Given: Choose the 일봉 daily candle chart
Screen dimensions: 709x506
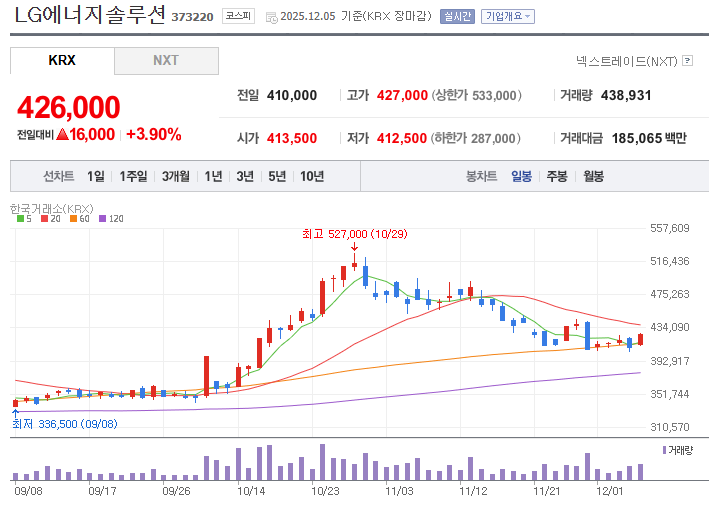Looking at the screenshot, I should tap(521, 176).
